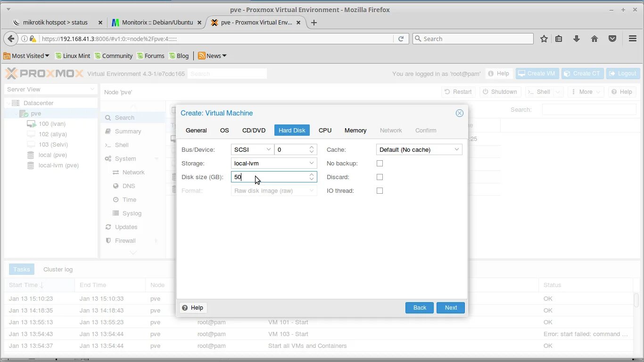The width and height of the screenshot is (644, 362).
Task: Enable the IO thread checkbox
Action: click(380, 190)
